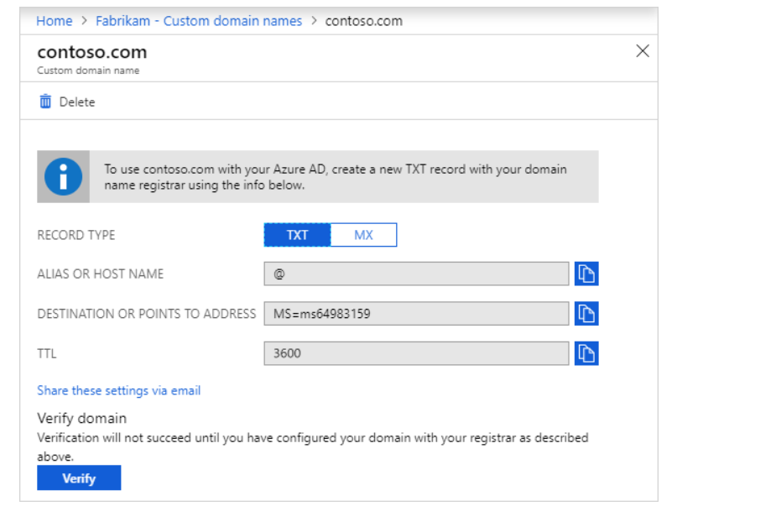Image resolution: width=776 pixels, height=532 pixels.
Task: Click the TTL label
Action: coord(47,353)
